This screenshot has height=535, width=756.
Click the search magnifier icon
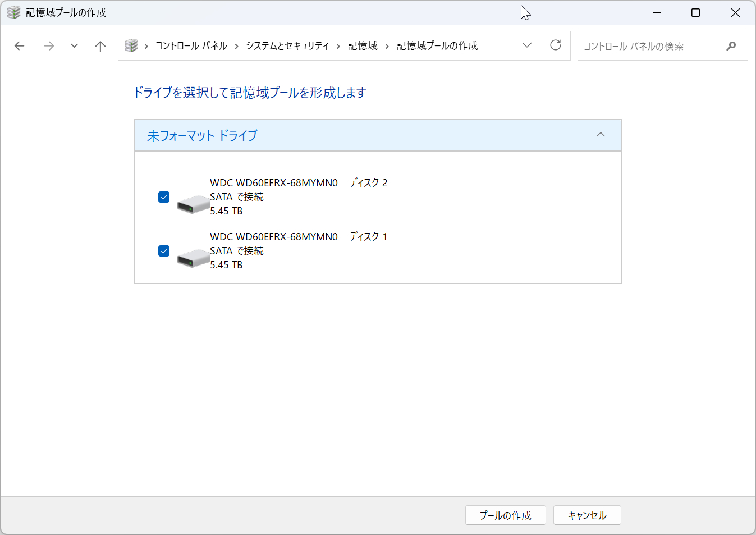(x=731, y=46)
